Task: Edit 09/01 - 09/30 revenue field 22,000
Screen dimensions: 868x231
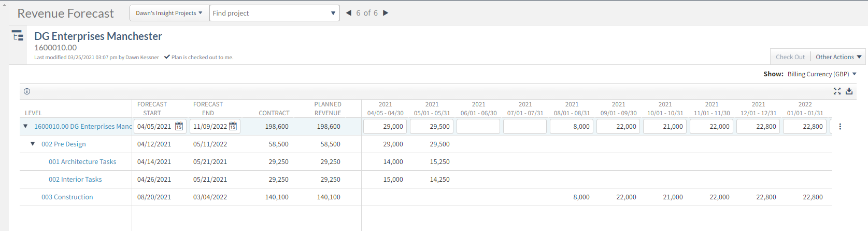Action: [618, 127]
